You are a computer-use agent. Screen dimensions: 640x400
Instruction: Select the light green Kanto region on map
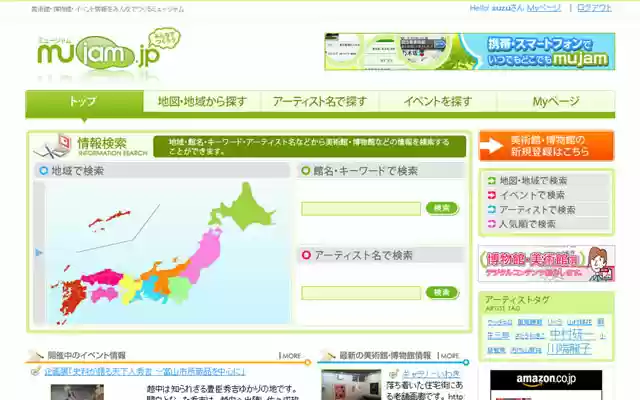pos(180,289)
